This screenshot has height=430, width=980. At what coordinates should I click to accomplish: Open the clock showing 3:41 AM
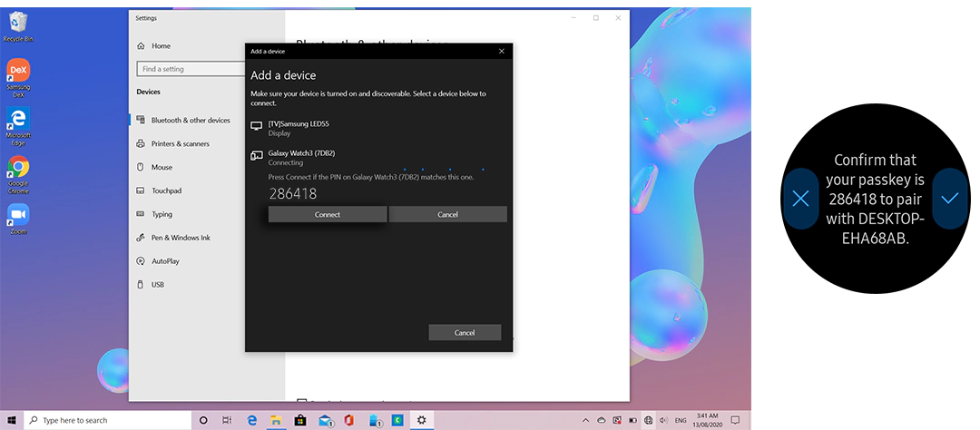pos(707,420)
